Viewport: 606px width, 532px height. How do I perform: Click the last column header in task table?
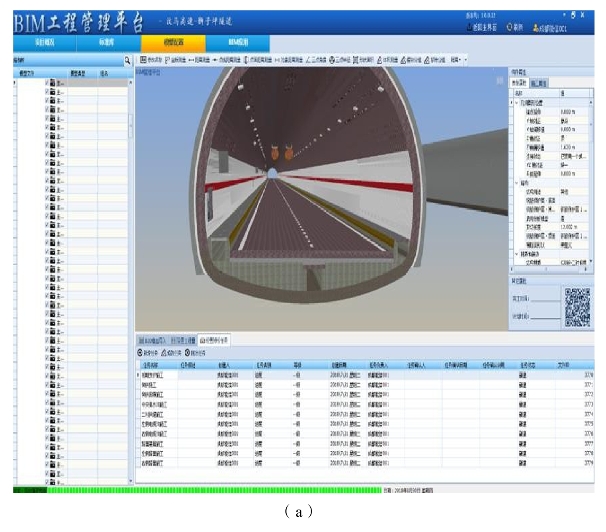(574, 365)
